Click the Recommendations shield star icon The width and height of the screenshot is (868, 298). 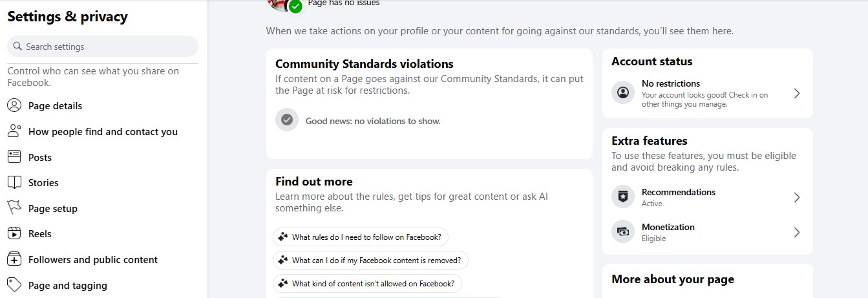(x=623, y=197)
